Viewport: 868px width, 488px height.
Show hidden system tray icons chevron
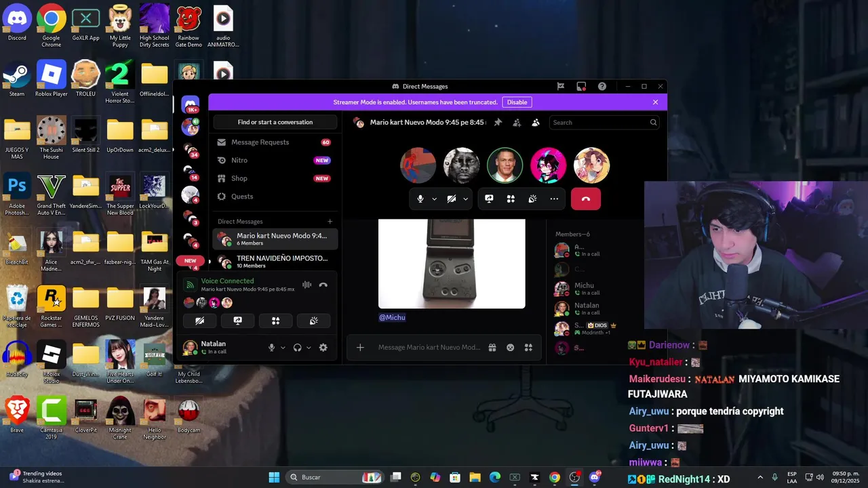tap(759, 477)
